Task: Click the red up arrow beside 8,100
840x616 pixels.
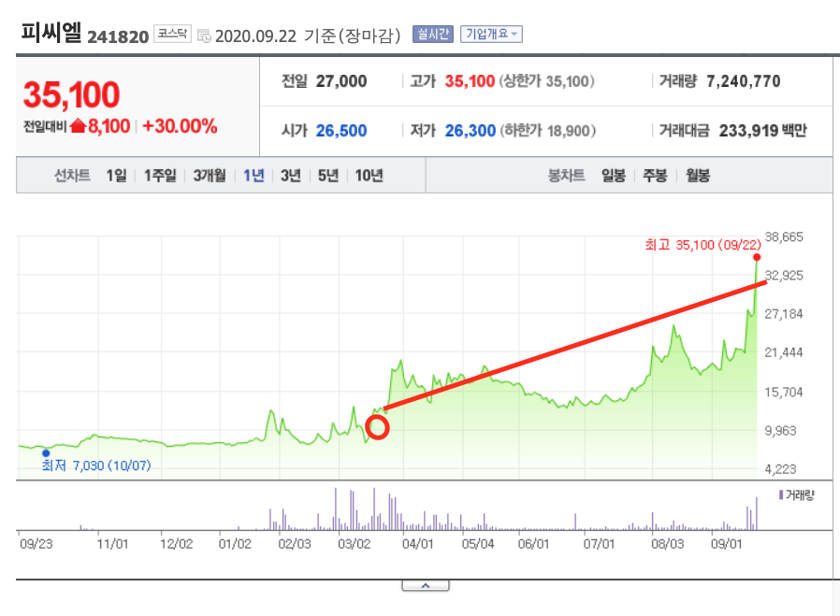Action: pos(79,126)
